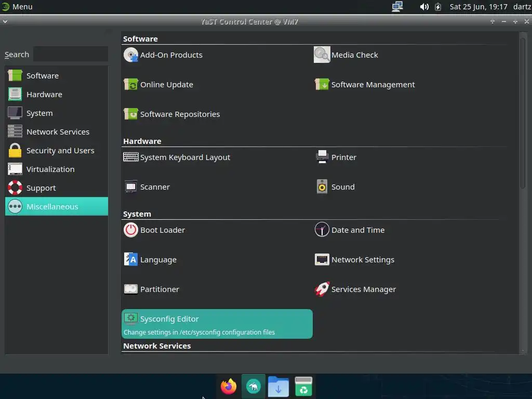532x399 pixels.
Task: Select Virtualization sidebar category
Action: pyautogui.click(x=56, y=169)
